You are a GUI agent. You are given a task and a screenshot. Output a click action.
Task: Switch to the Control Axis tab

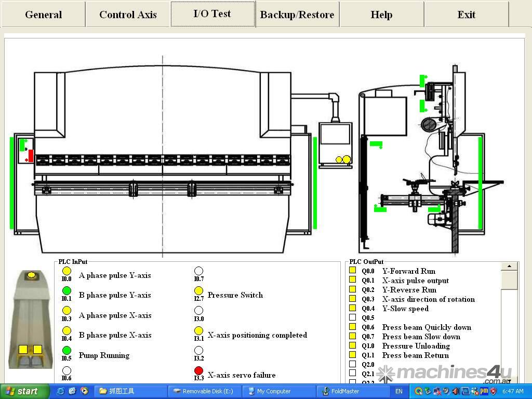tap(128, 15)
